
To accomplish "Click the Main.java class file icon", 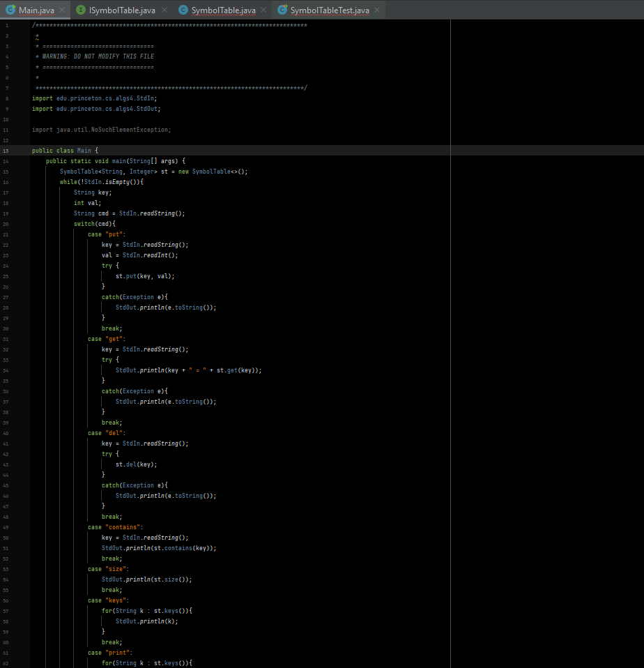I will (10, 10).
